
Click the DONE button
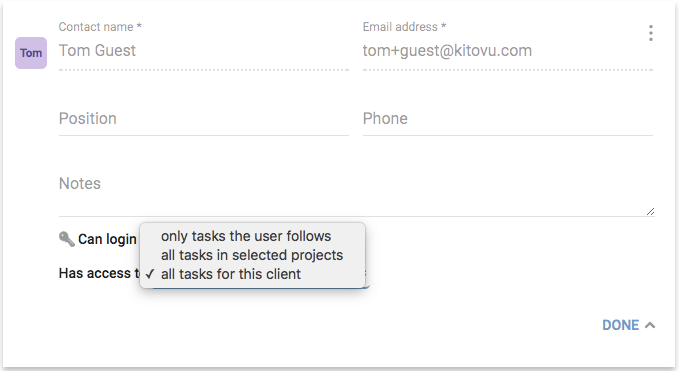coord(621,325)
